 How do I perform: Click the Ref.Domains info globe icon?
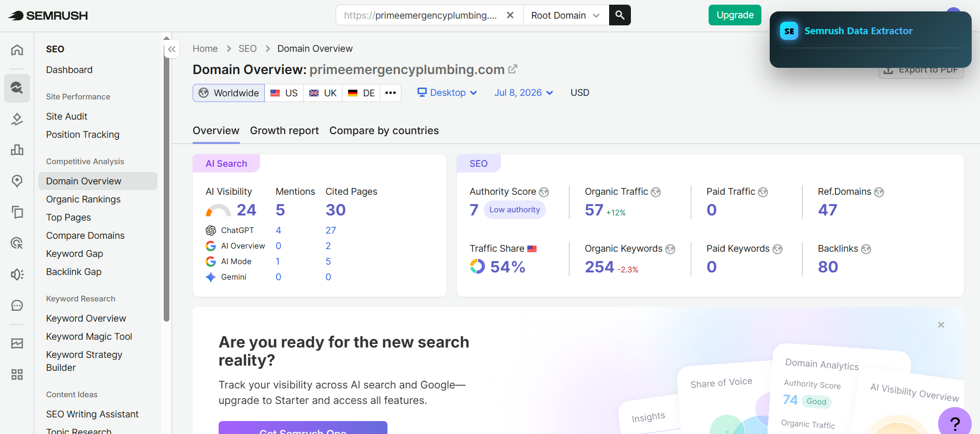point(879,192)
